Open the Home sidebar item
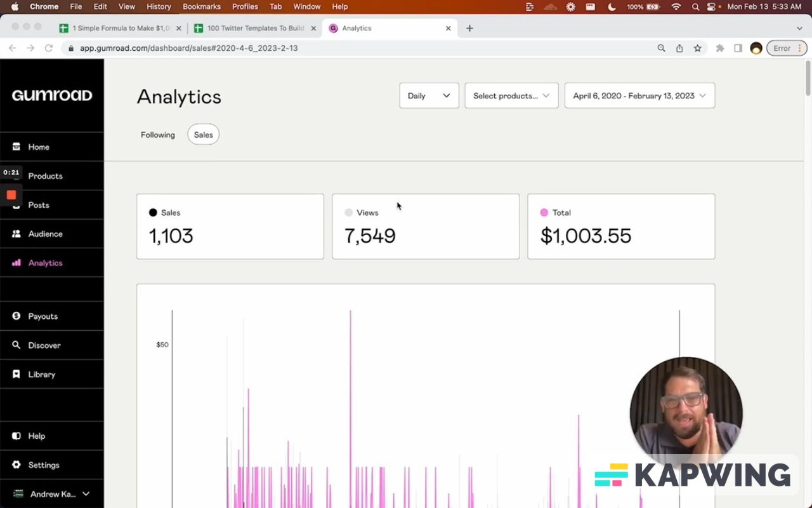This screenshot has height=508, width=812. point(51,147)
